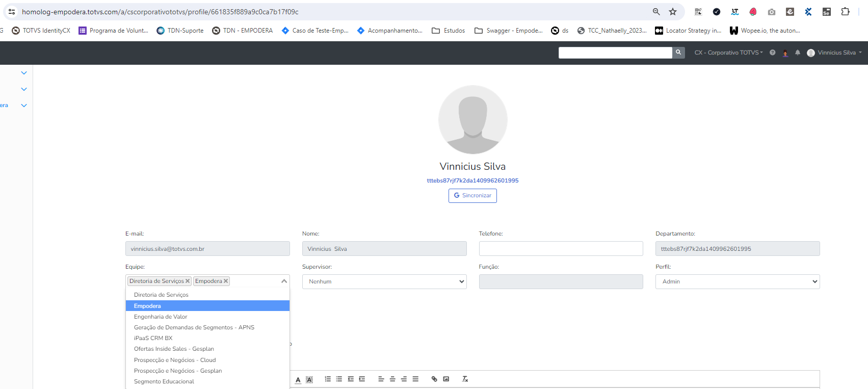
Task: Open the TOTVS IdentityCX bookmark
Action: pos(41,31)
